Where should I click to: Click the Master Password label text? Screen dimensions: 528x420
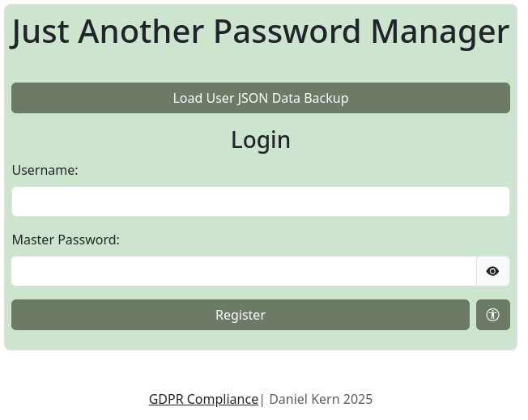point(66,240)
